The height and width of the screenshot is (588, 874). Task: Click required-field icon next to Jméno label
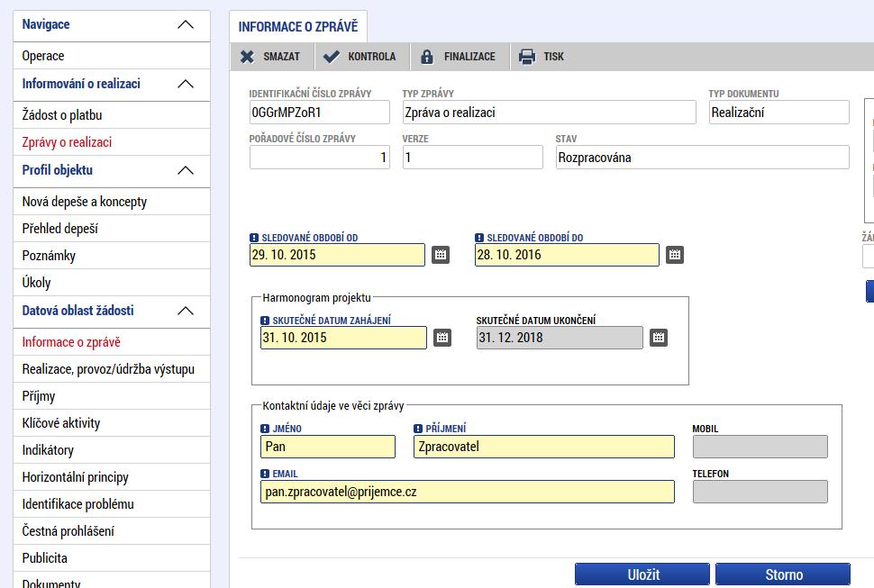pyautogui.click(x=265, y=429)
